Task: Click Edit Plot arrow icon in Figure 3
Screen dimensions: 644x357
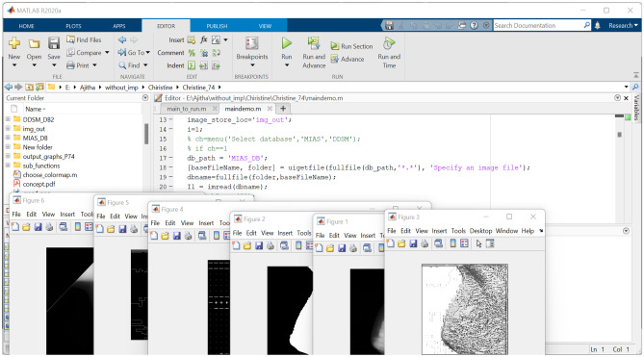Action: point(478,243)
